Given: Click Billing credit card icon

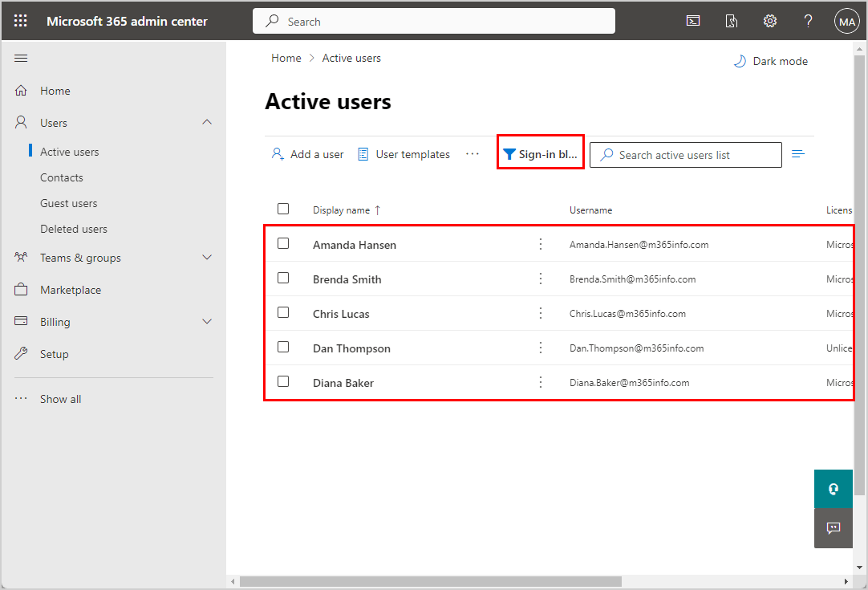Looking at the screenshot, I should pyautogui.click(x=21, y=321).
